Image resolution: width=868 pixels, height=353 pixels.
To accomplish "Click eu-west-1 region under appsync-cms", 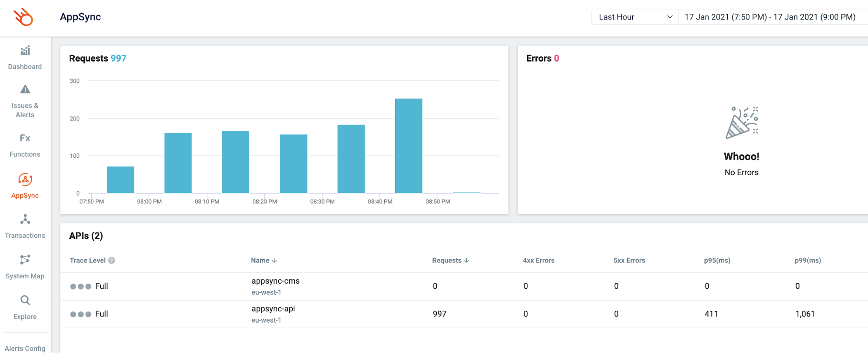I will [266, 292].
